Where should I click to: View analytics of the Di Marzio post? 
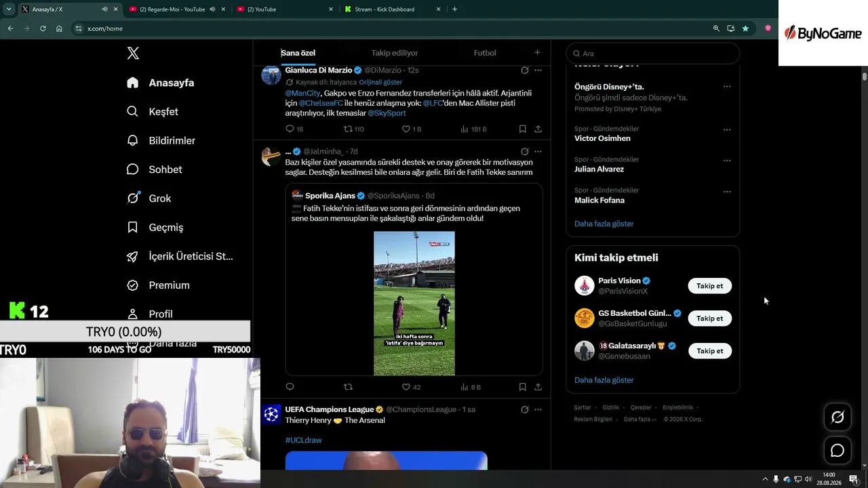click(465, 129)
